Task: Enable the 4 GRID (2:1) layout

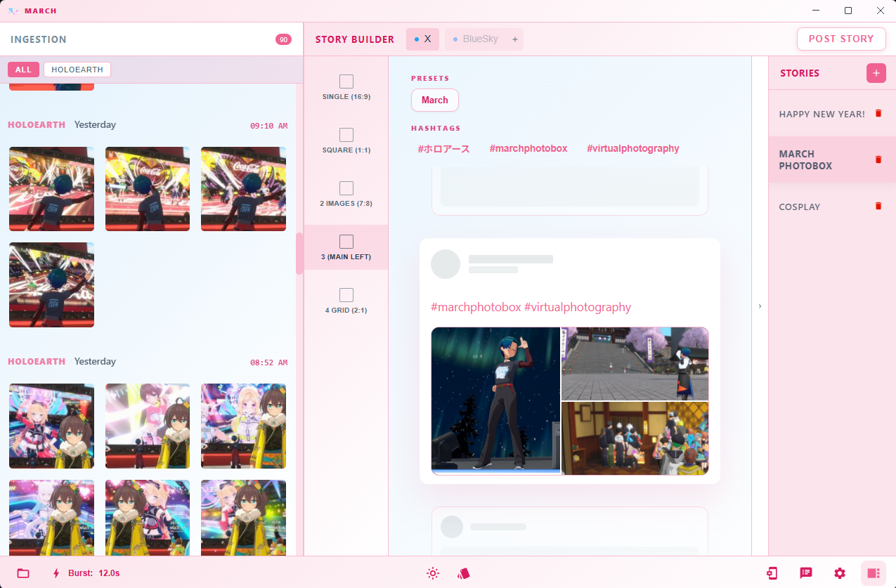Action: (346, 295)
